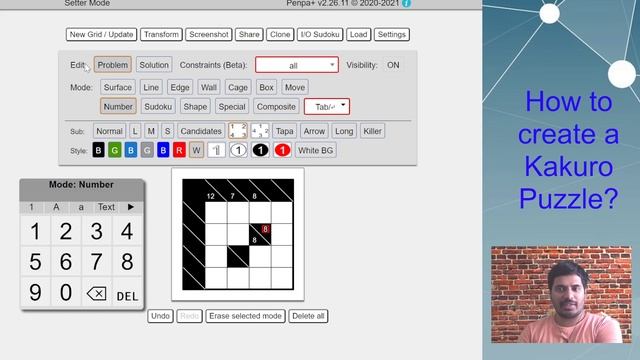Switch to Arrow sub-mode
640x360 pixels.
314,131
